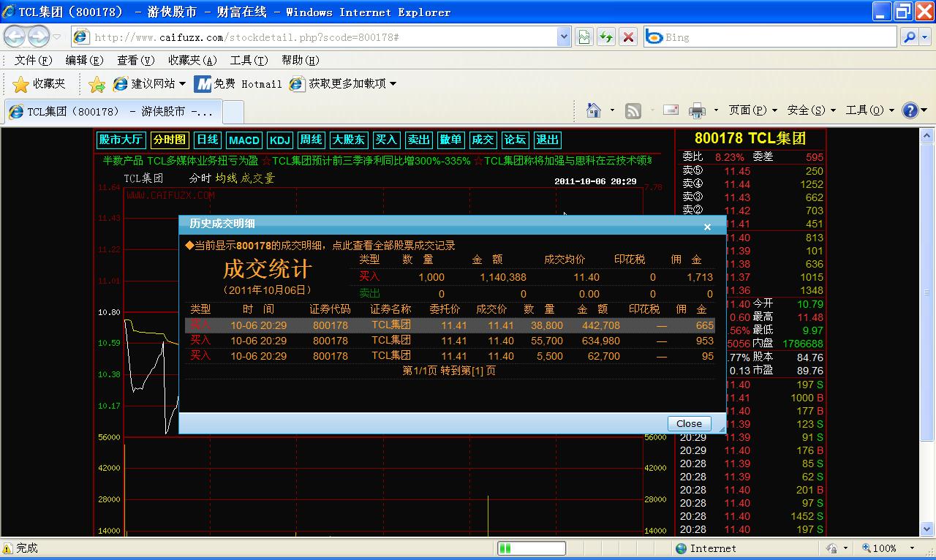Open the 页面(P) dropdown menu

pyautogui.click(x=753, y=110)
